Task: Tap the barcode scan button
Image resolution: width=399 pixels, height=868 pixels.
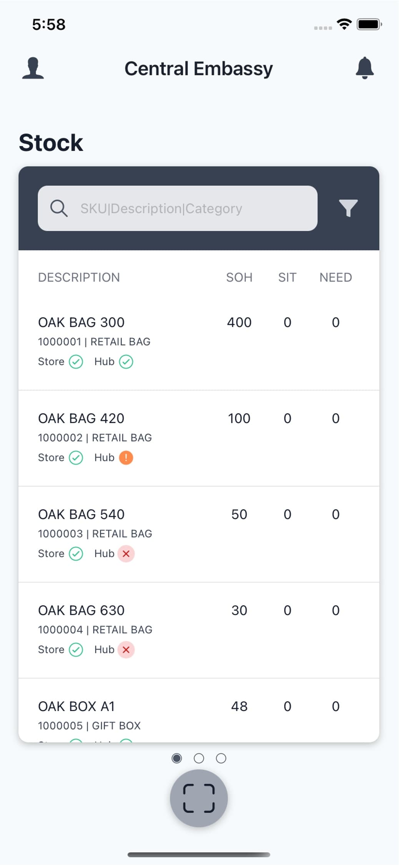Action: 199,798
